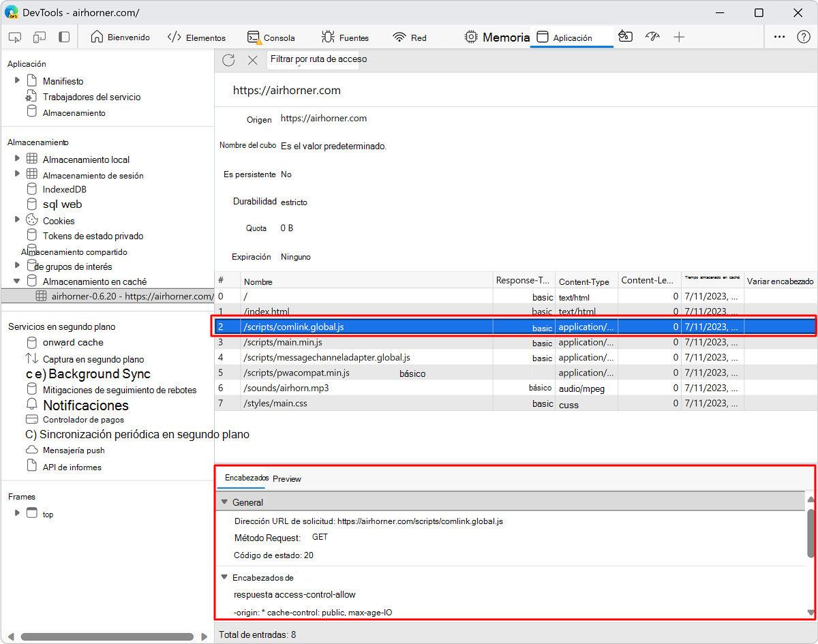
Task: Click the Cookies icon
Action: (31, 219)
